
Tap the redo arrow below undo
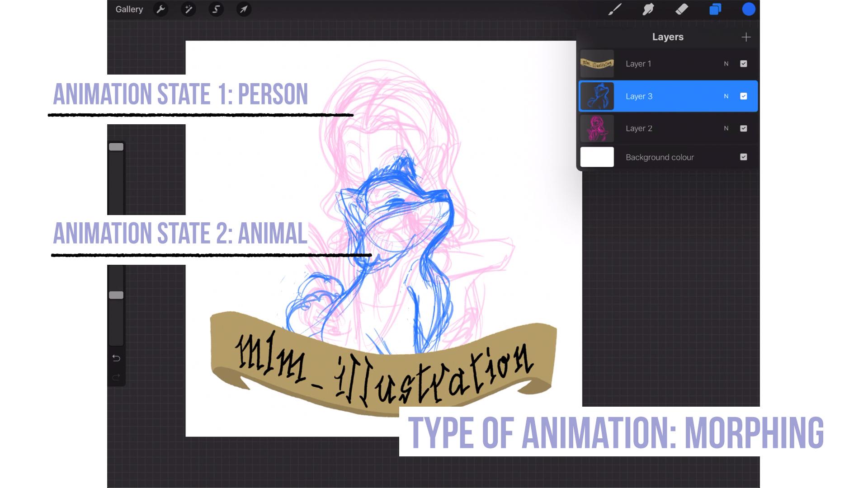pos(116,376)
